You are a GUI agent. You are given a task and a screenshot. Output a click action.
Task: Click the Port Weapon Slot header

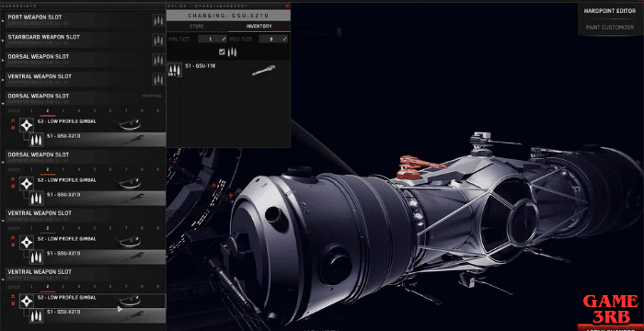78,19
